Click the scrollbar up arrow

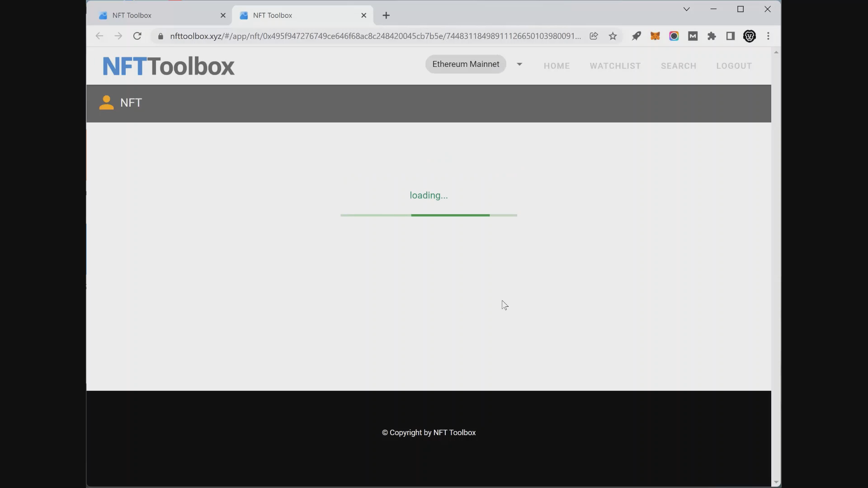click(x=776, y=52)
